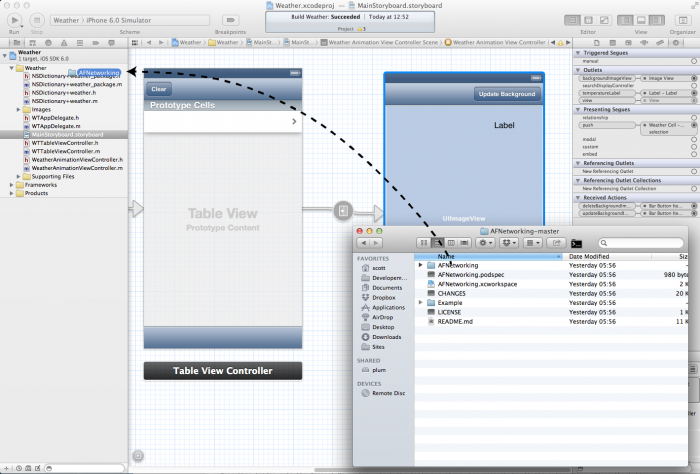Image resolution: width=700 pixels, height=474 pixels.
Task: Click the Run button in Xcode toolbar
Action: pos(14,20)
